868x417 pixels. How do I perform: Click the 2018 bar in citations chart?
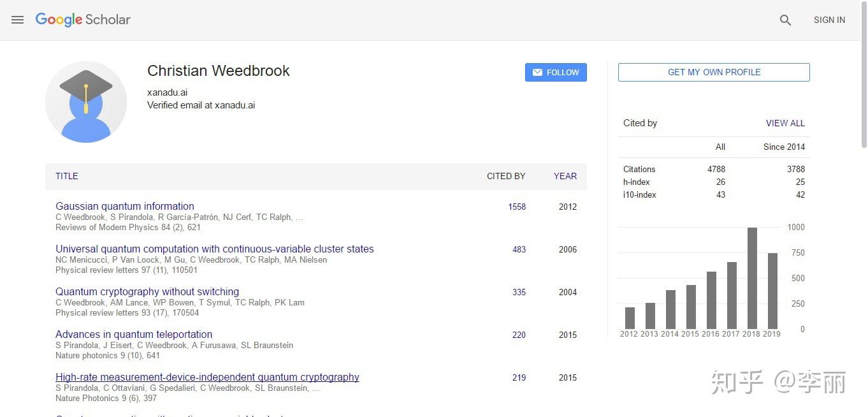752,278
